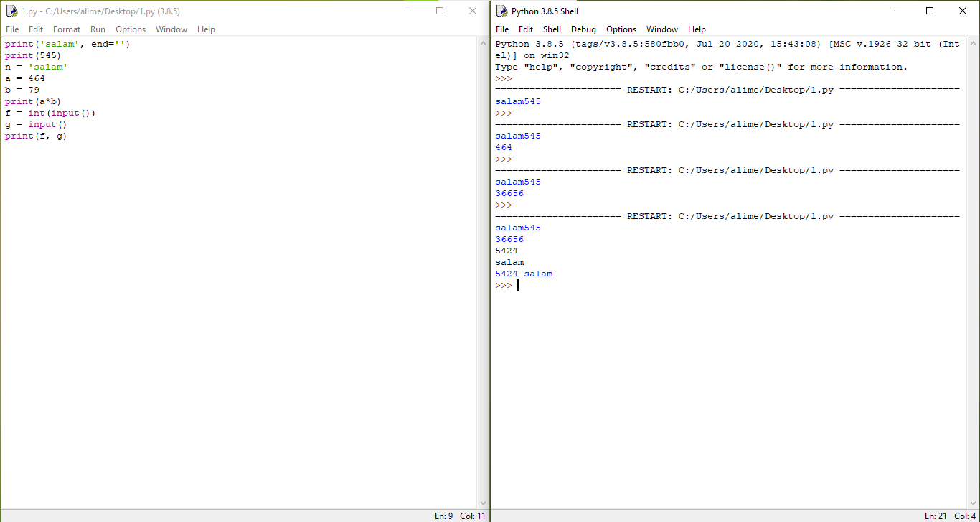This screenshot has width=980, height=522.
Task: Open Run menu in editor window
Action: (x=98, y=29)
